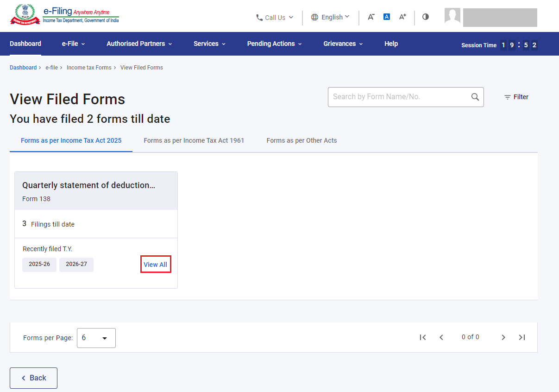
Task: Open the Services menu
Action: point(209,44)
